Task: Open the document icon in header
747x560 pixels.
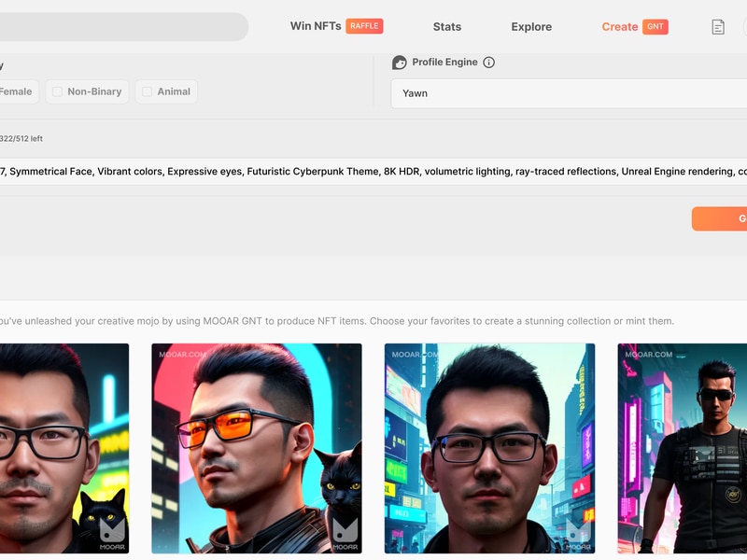Action: pos(718,27)
